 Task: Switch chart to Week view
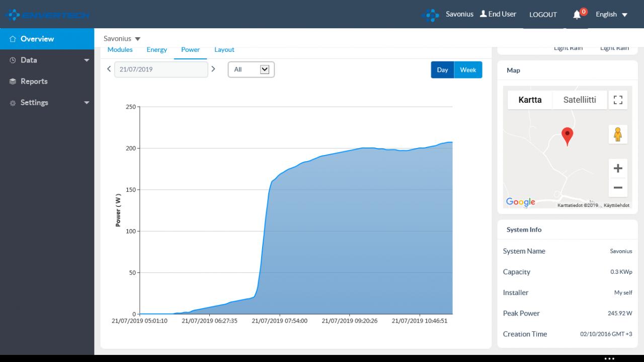point(468,70)
